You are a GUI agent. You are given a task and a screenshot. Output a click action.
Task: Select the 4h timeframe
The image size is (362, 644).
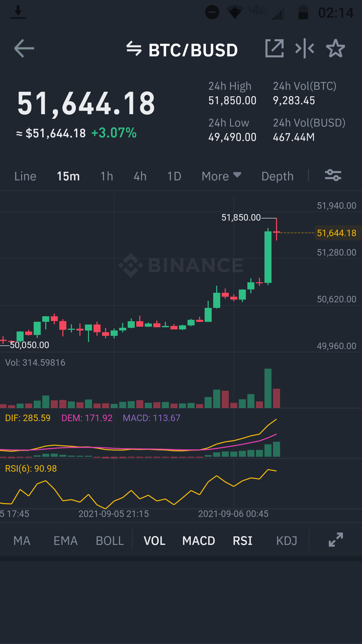(140, 176)
